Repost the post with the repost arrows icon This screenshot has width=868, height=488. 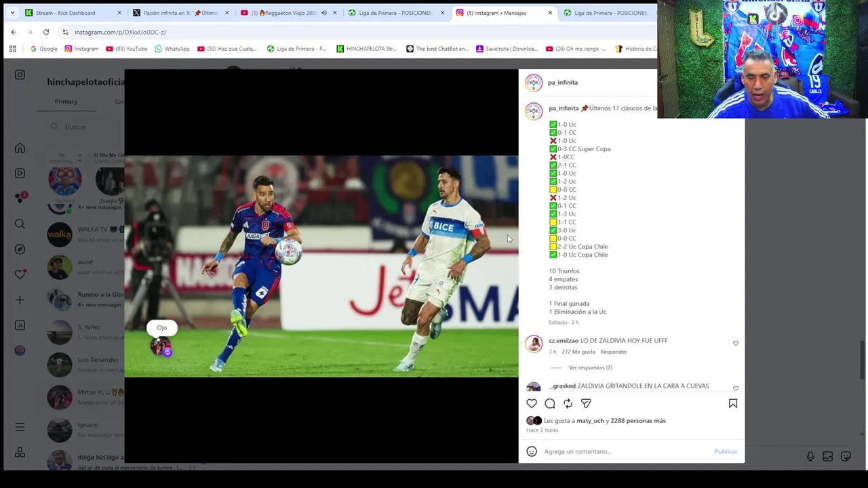[568, 403]
